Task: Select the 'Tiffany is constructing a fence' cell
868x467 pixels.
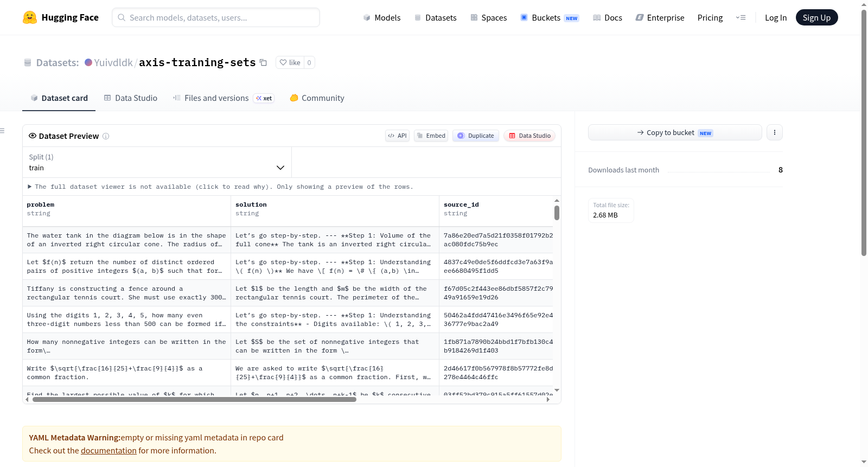Action: [127, 293]
